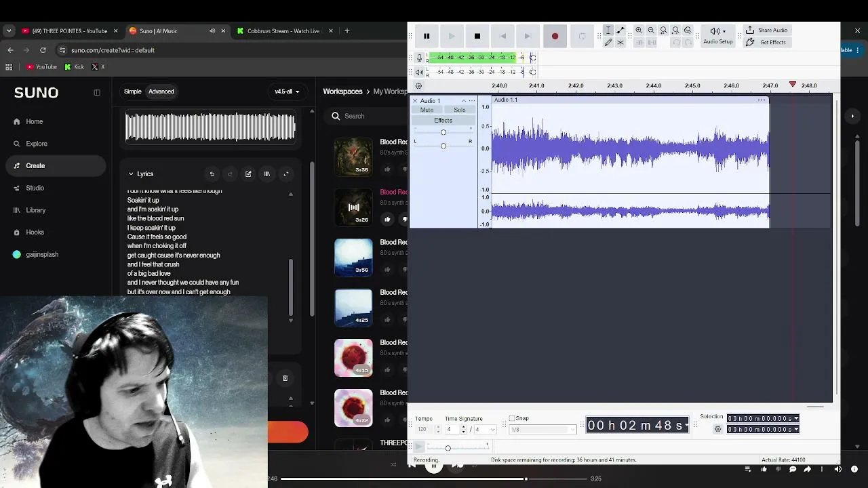
Task: Solo the Audio 1 track
Action: pyautogui.click(x=460, y=110)
